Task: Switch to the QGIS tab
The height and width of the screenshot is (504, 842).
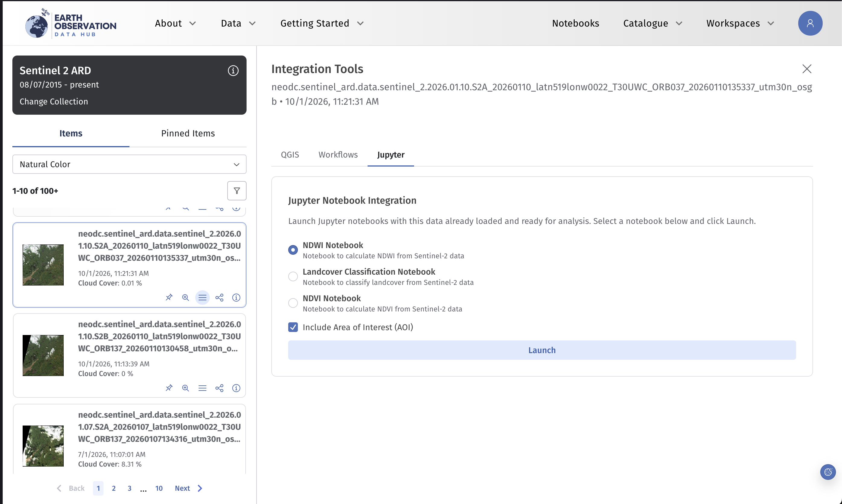Action: [290, 155]
